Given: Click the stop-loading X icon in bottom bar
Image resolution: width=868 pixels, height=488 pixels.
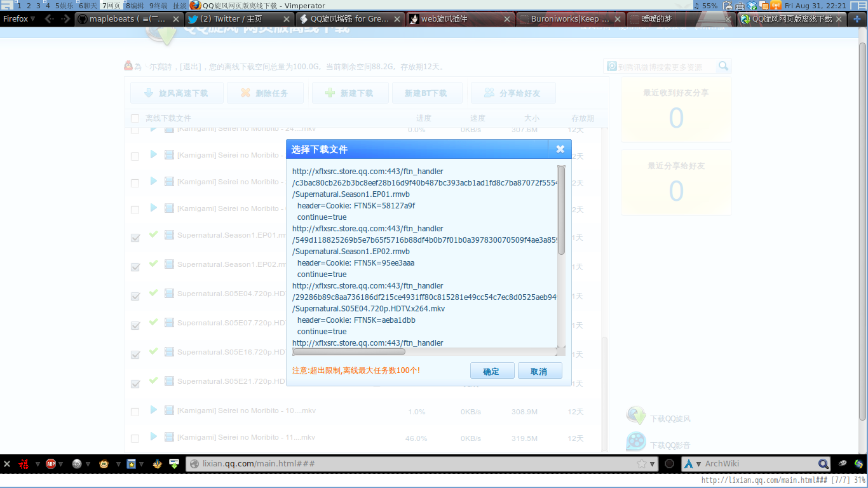Looking at the screenshot, I should click(x=7, y=464).
